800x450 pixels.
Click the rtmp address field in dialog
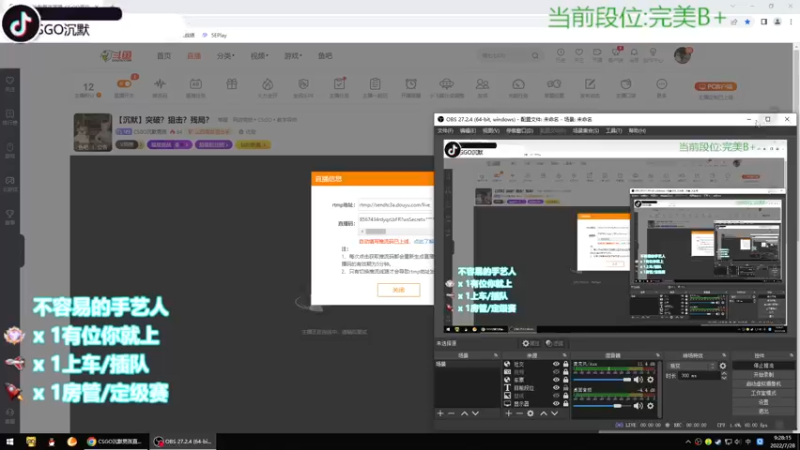coord(395,205)
